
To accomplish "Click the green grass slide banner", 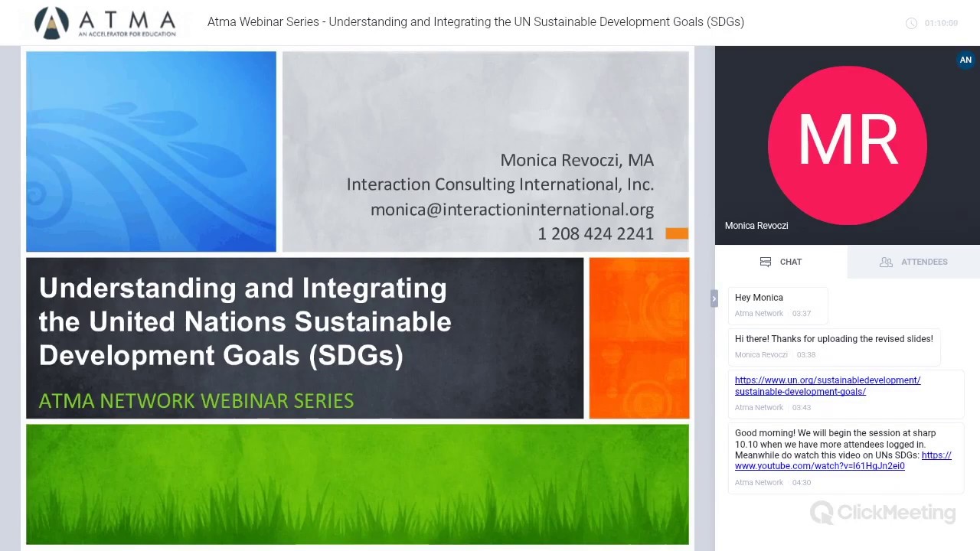I will point(358,484).
